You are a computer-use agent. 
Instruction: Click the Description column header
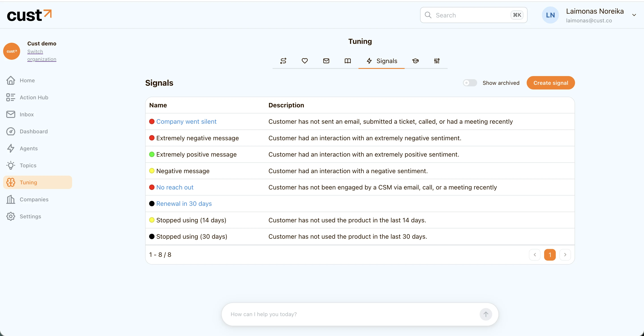(286, 105)
